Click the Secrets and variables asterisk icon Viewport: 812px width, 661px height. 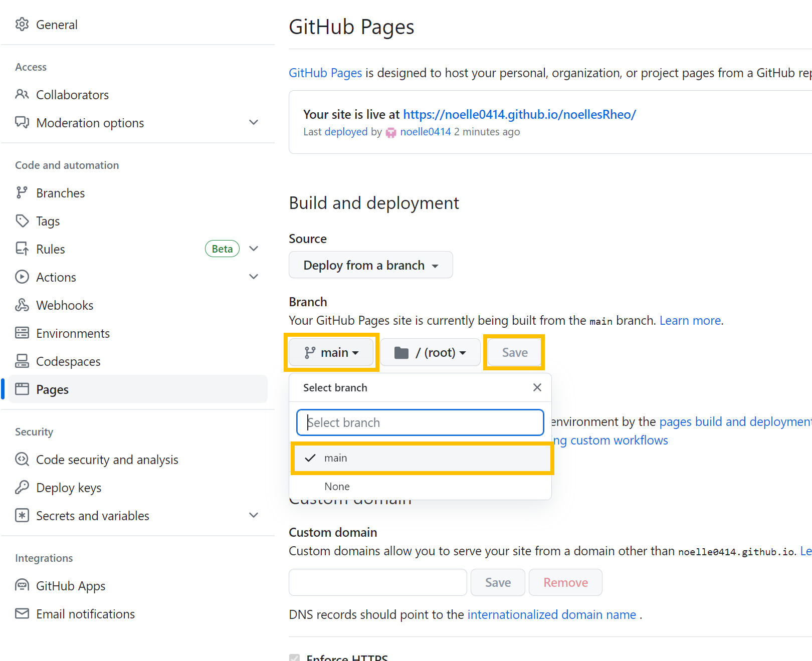(x=22, y=515)
